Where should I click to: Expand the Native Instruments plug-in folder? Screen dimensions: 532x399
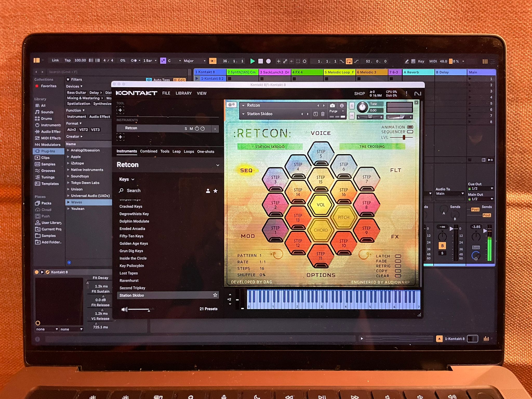click(68, 170)
